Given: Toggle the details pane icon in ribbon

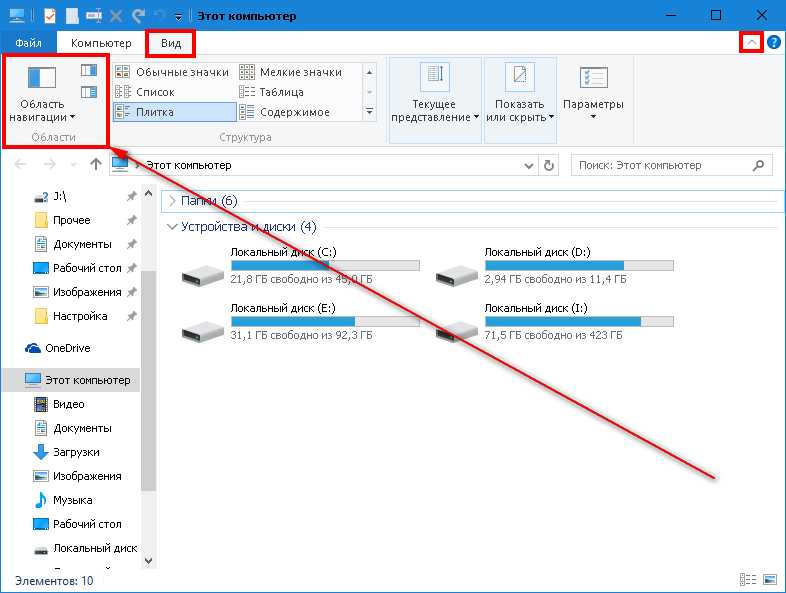Looking at the screenshot, I should [x=89, y=92].
